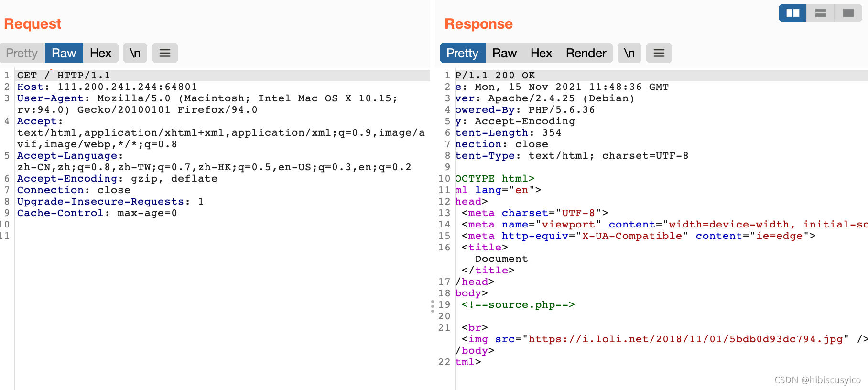This screenshot has width=868, height=390.
Task: Select the Response Pretty tab
Action: [462, 53]
